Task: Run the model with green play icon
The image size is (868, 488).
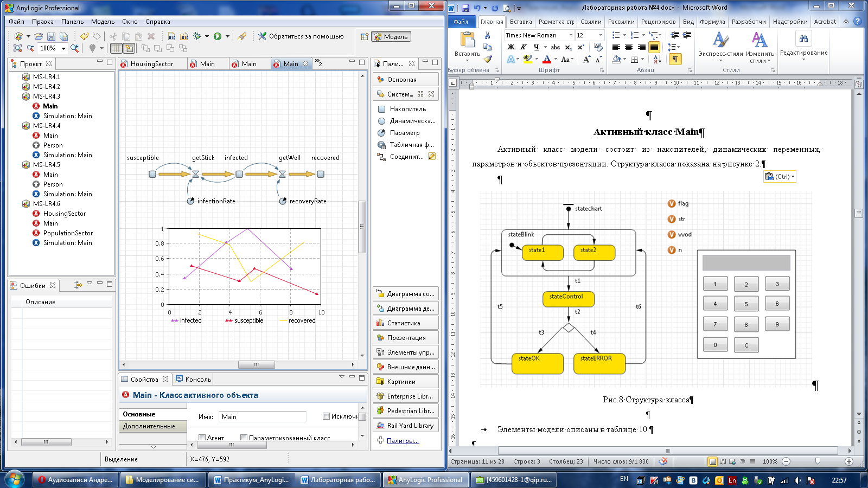Action: (218, 36)
